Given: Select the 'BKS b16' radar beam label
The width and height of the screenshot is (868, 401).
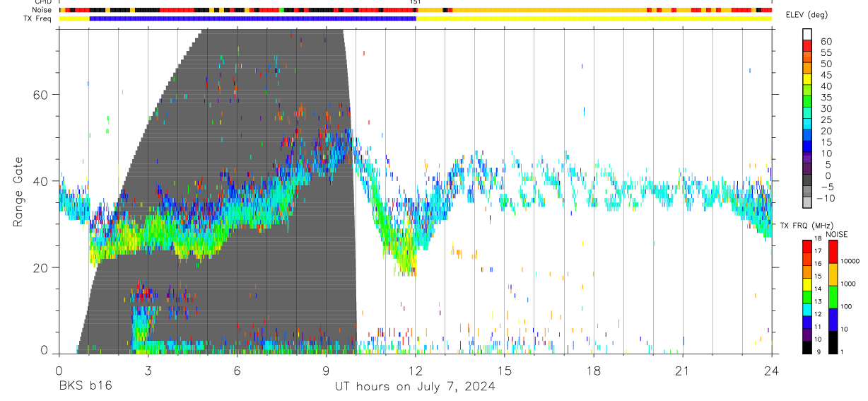Looking at the screenshot, I should coord(85,387).
